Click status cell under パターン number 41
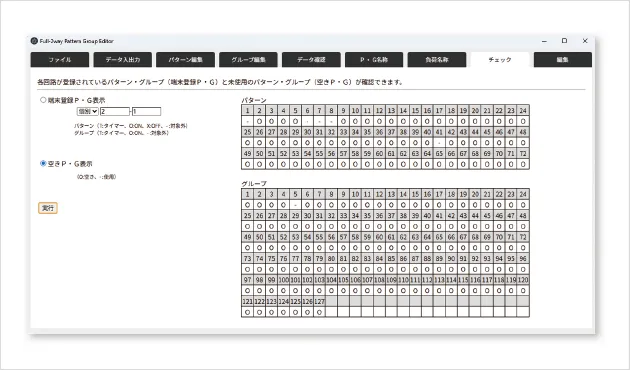 439,143
